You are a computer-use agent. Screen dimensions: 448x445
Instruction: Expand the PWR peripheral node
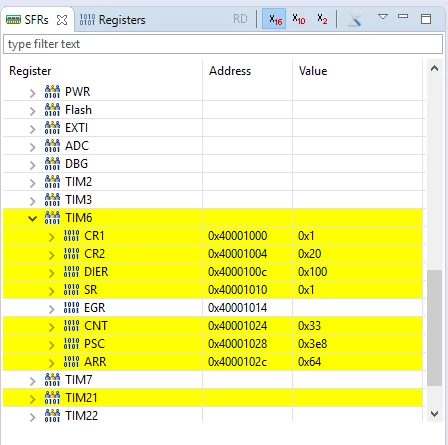point(32,93)
